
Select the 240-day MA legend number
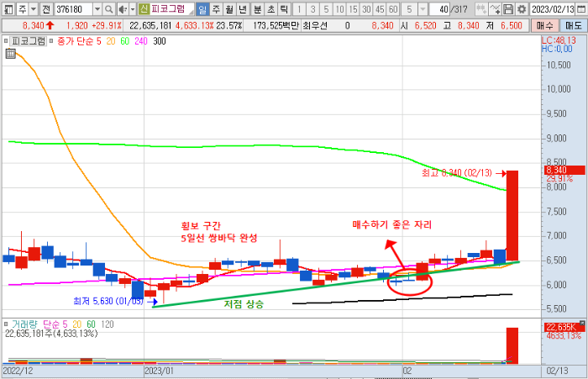click(141, 41)
